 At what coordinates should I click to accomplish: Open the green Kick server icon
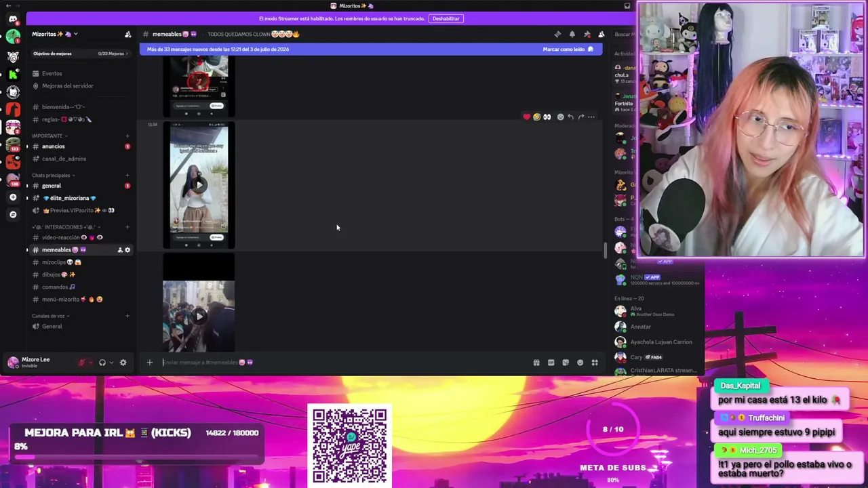click(13, 74)
